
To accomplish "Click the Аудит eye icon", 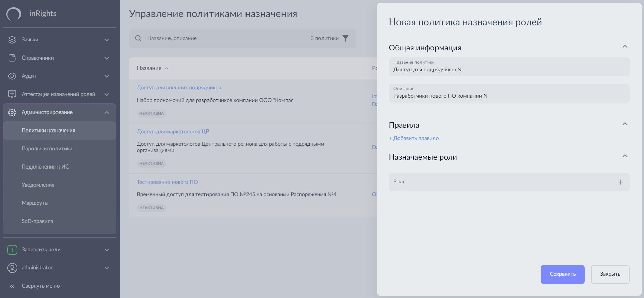I will [x=12, y=76].
